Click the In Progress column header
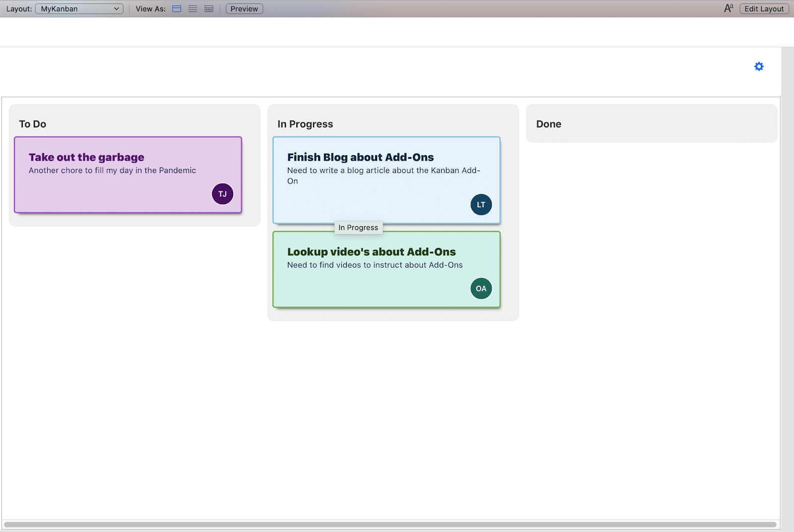 click(x=305, y=124)
